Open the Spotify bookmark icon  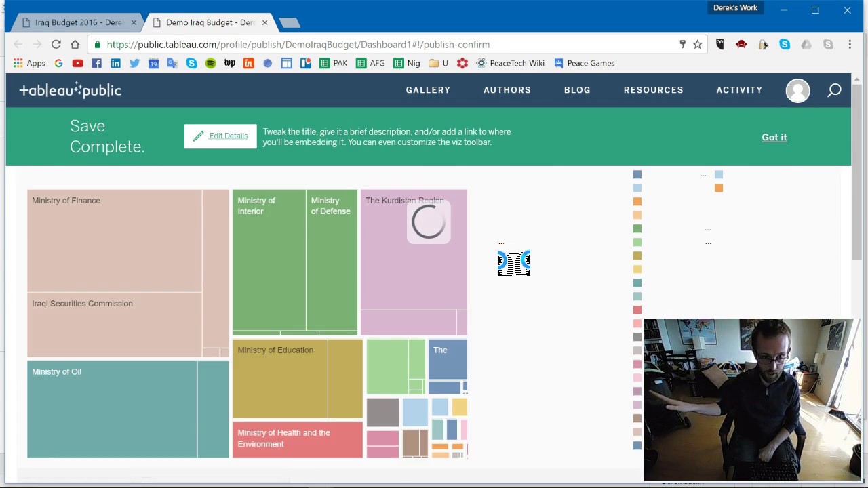point(210,63)
